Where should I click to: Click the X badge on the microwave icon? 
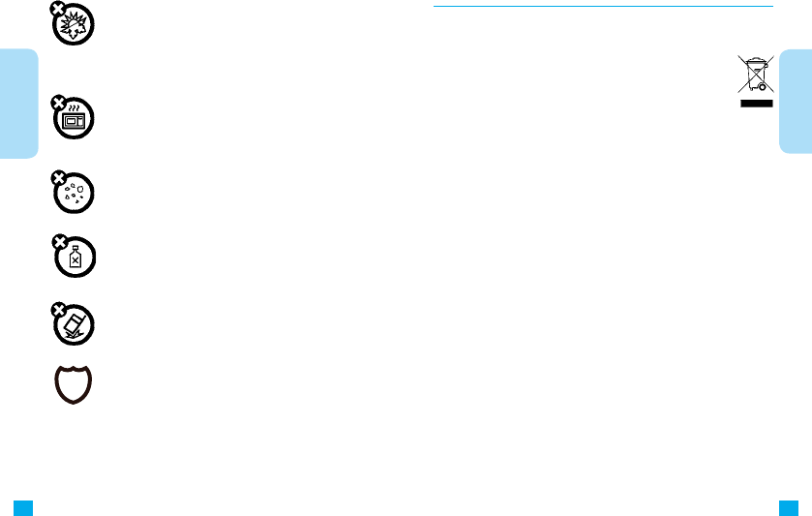pos(58,103)
